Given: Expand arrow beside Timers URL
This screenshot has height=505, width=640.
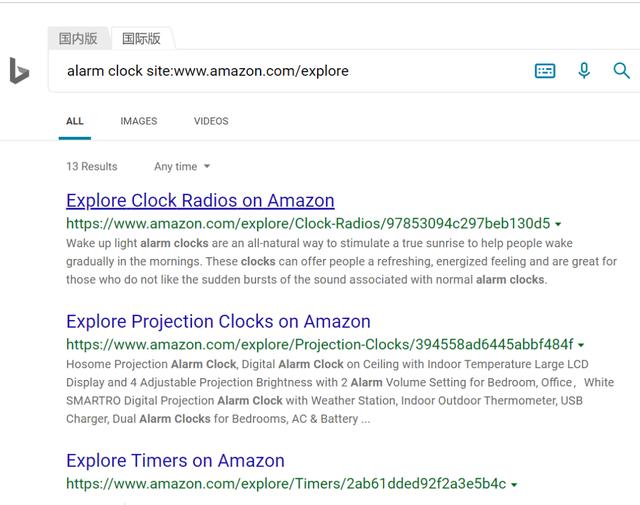Looking at the screenshot, I should [514, 485].
